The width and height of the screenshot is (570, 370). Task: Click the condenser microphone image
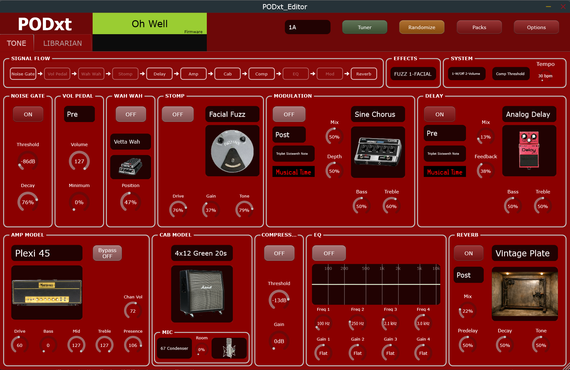(229, 348)
